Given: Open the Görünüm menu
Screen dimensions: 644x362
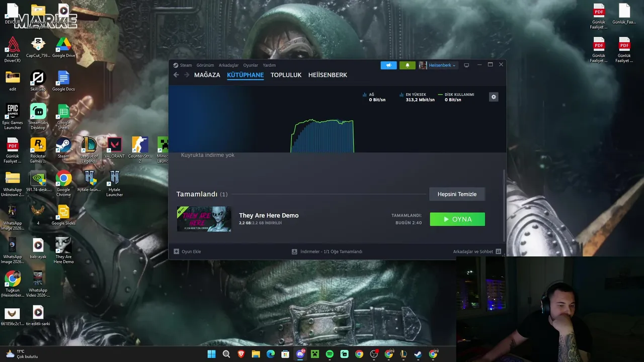Looking at the screenshot, I should (205, 65).
